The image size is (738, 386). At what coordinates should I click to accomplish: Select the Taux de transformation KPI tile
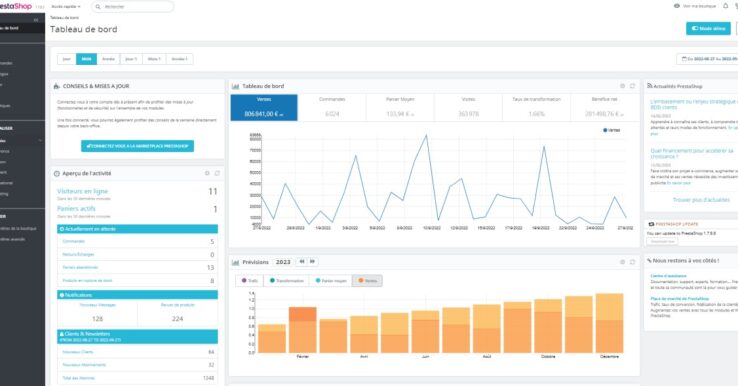[x=537, y=107]
